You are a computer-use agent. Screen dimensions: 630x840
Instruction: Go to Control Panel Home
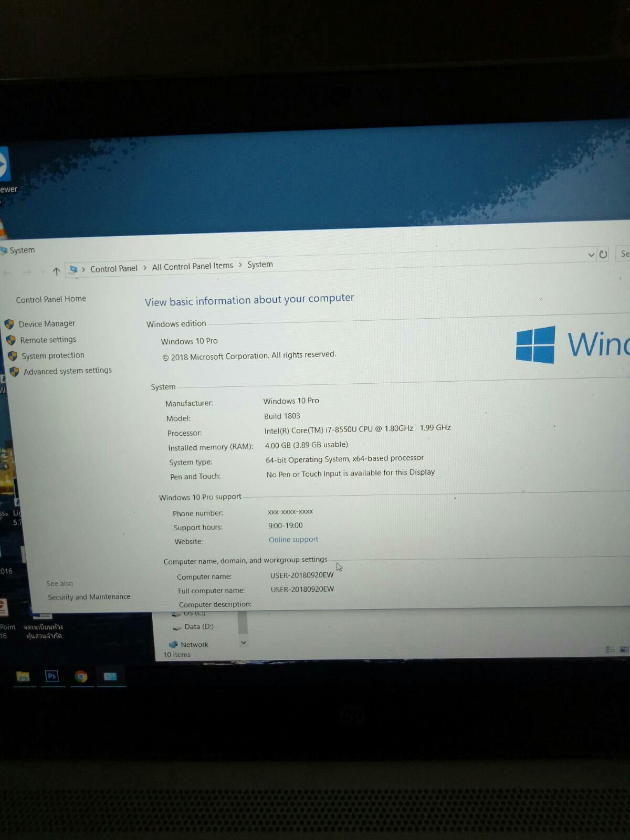(x=51, y=299)
